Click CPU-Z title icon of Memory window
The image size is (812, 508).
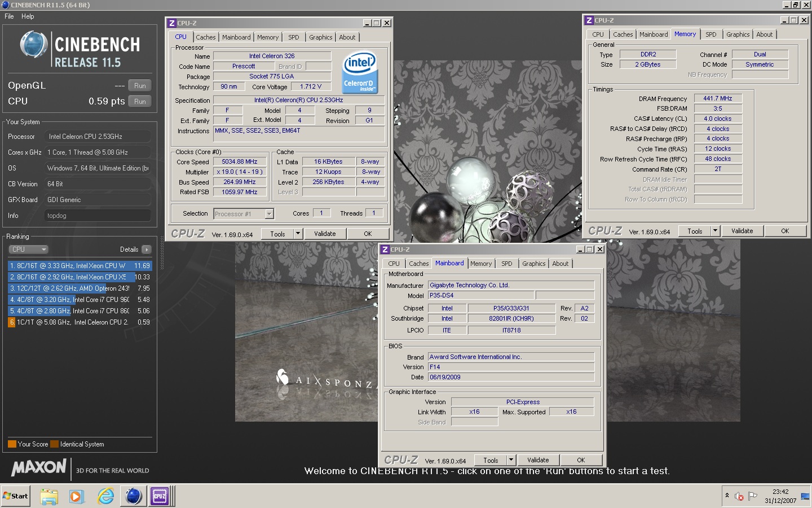589,20
